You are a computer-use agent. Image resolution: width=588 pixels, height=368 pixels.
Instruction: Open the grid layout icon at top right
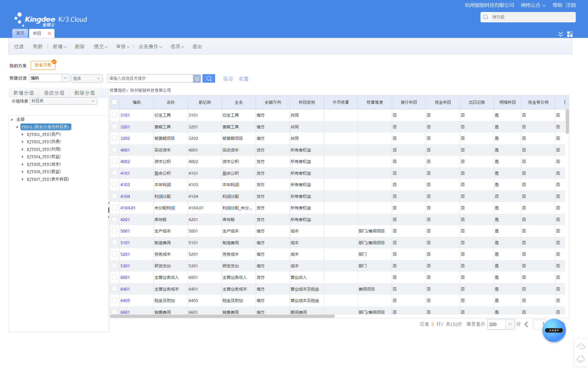pyautogui.click(x=570, y=34)
